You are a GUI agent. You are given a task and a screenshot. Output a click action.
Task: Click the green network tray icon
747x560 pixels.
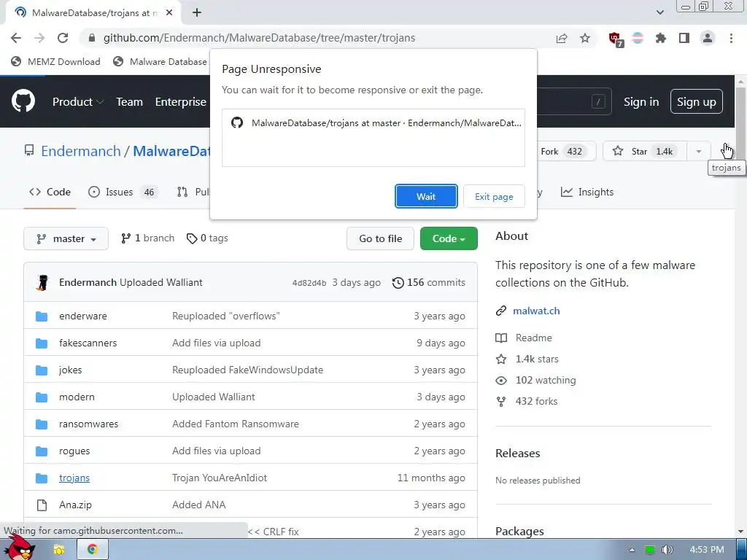pyautogui.click(x=650, y=550)
